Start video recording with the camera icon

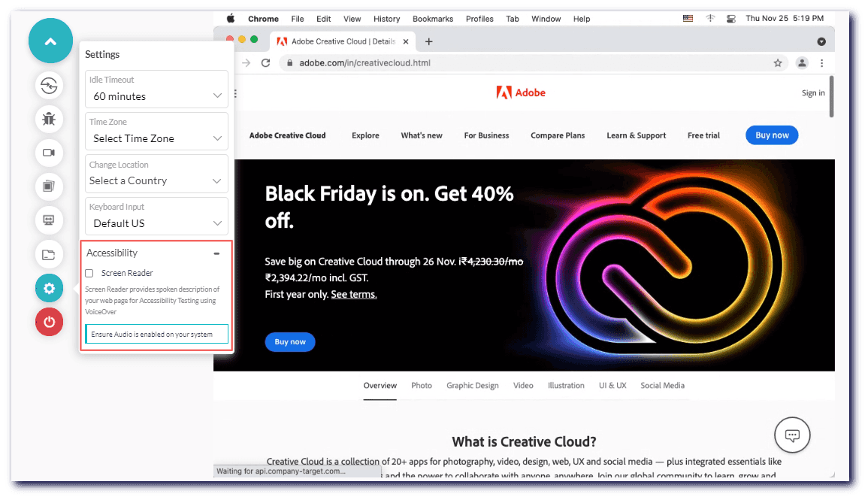click(x=50, y=153)
